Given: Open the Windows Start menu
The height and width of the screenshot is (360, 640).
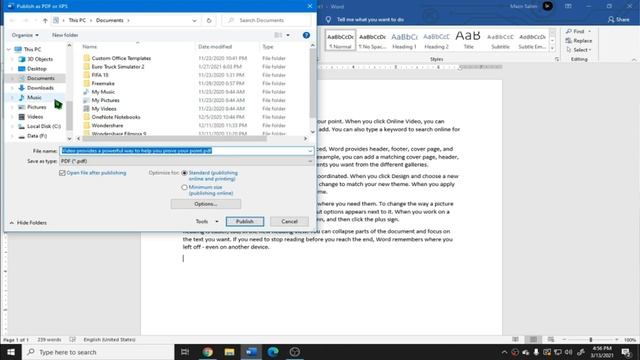Looking at the screenshot, I should (x=11, y=352).
